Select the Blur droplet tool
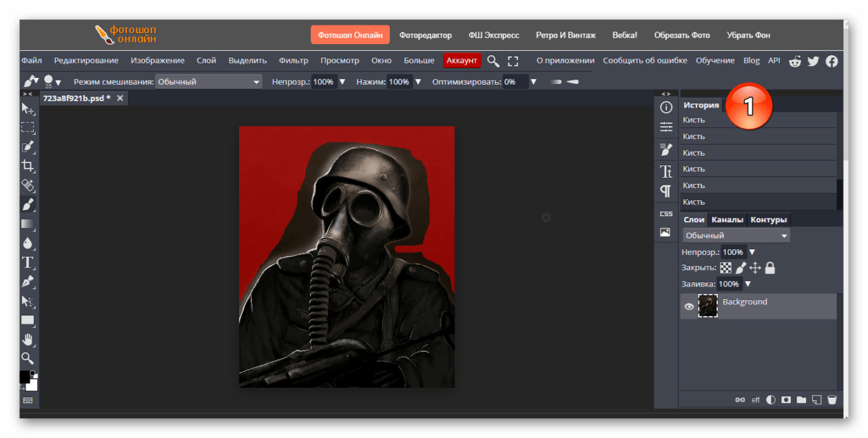The width and height of the screenshot is (868, 438). (28, 243)
